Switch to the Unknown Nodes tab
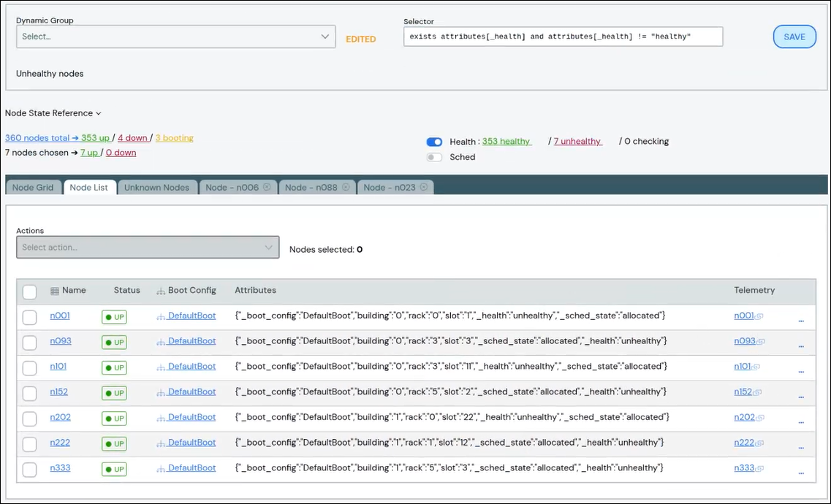The height and width of the screenshot is (504, 831). (156, 188)
